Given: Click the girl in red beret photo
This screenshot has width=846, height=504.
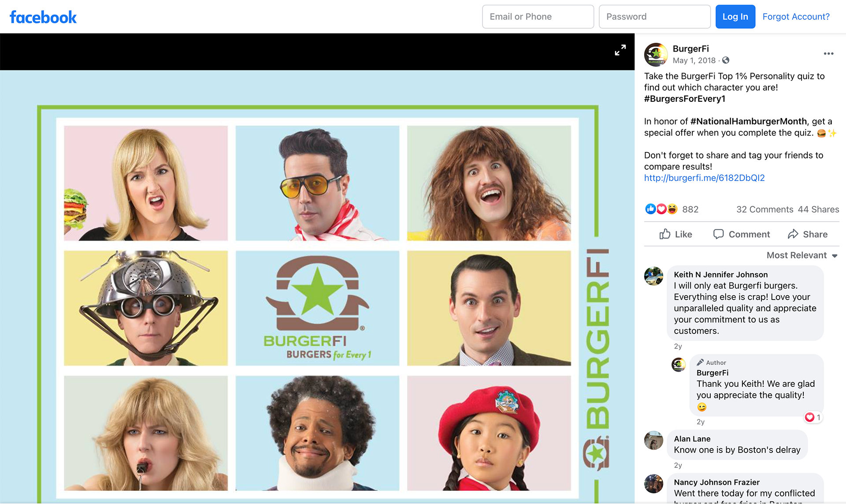Looking at the screenshot, I should click(x=489, y=433).
